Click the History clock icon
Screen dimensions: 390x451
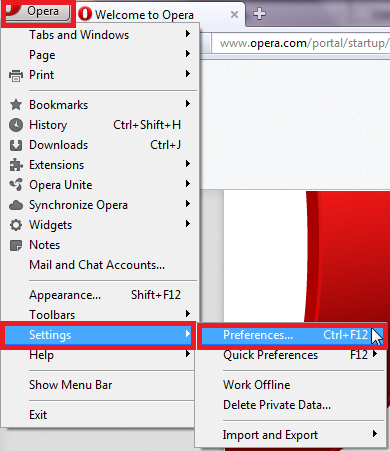(16, 125)
